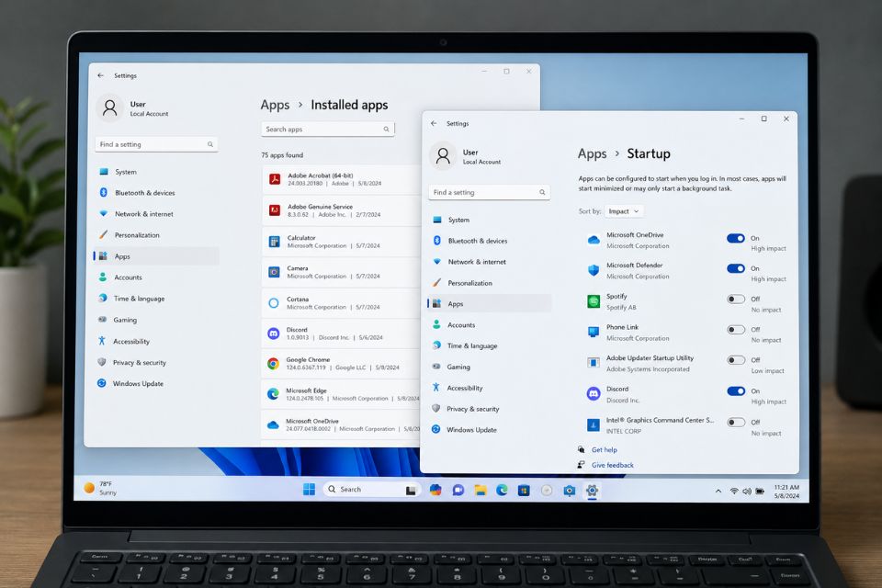882x588 pixels.
Task: Click the Give feedback link
Action: [x=613, y=465]
